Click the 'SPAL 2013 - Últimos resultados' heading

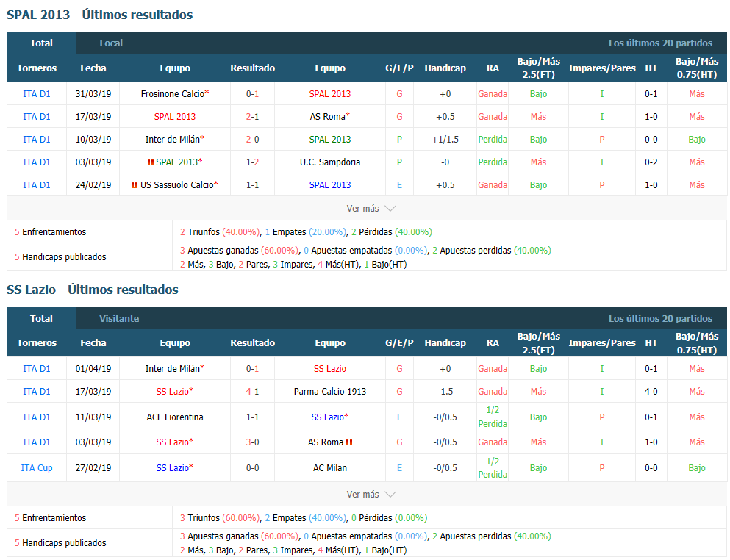pyautogui.click(x=100, y=15)
